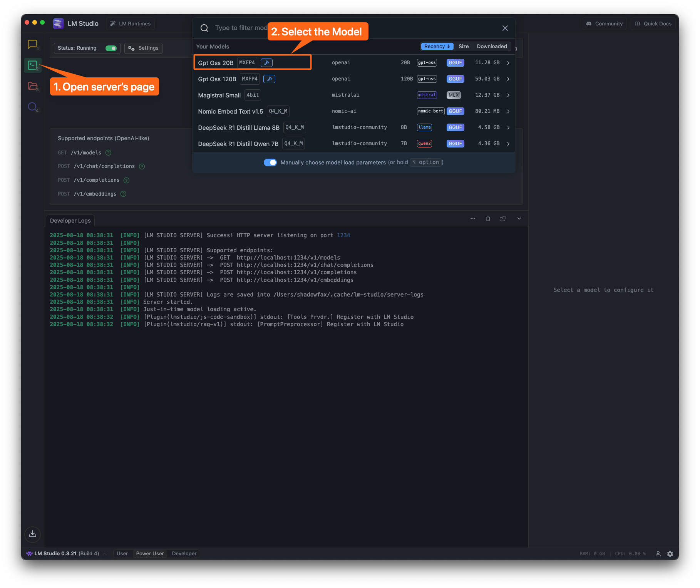Open the version menu caret beside Build 4
The width and height of the screenshot is (700, 588).
click(105, 554)
